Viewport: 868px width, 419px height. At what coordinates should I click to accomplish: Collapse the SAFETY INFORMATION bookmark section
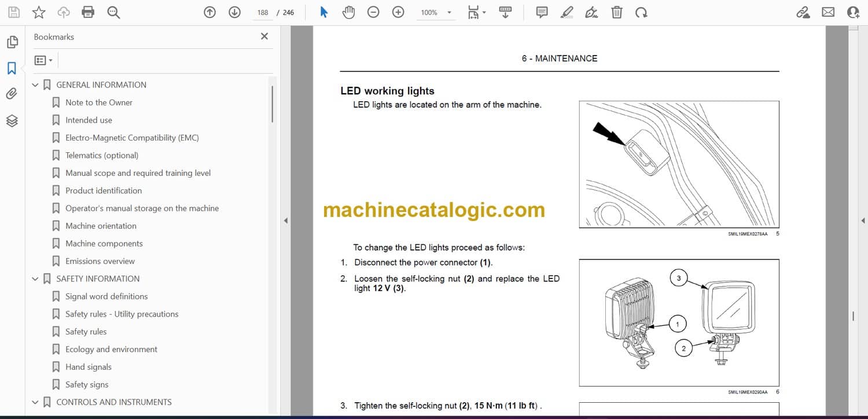click(35, 279)
